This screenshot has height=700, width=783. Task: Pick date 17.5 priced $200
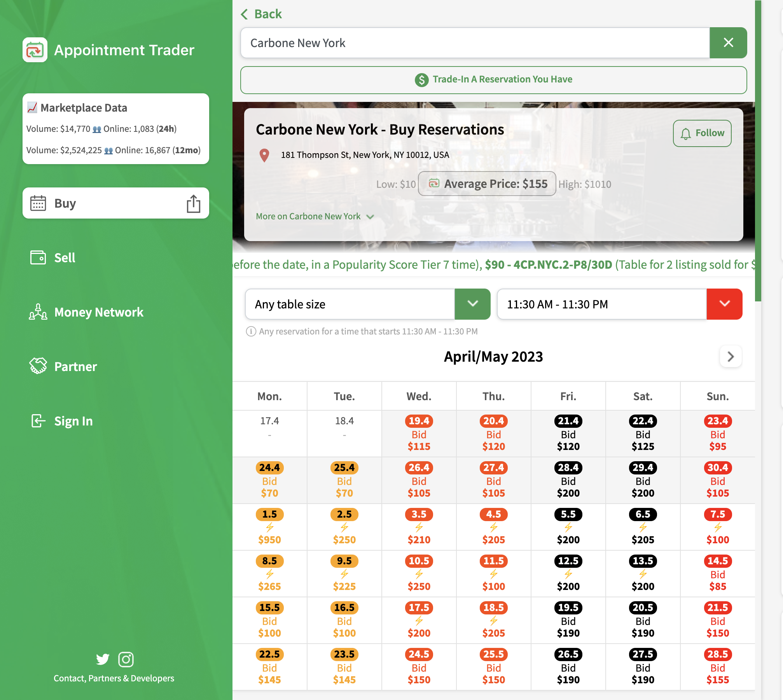pyautogui.click(x=419, y=620)
